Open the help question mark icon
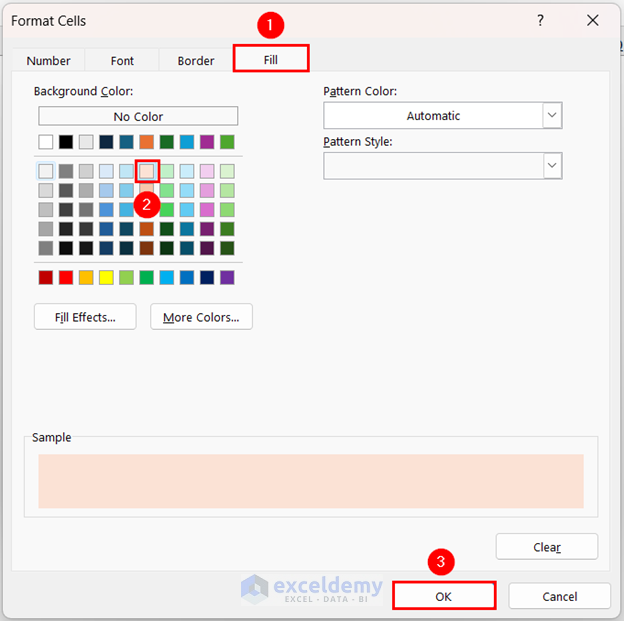Screen dimensions: 624x621 [x=540, y=20]
